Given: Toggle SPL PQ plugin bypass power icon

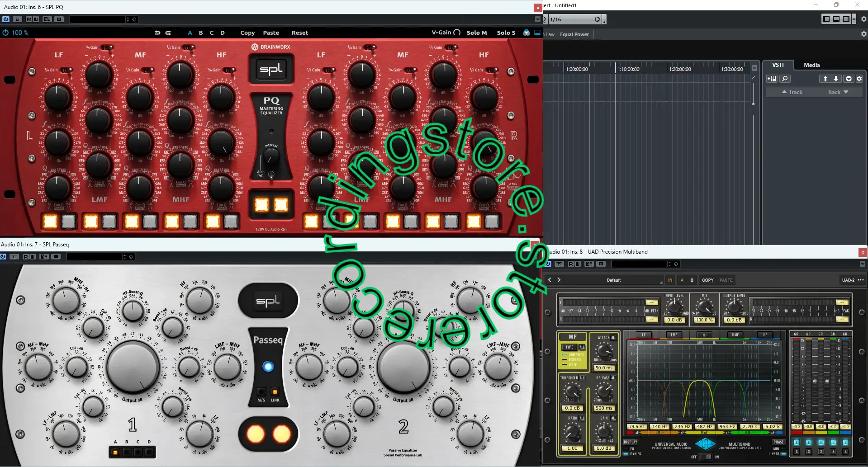Looking at the screenshot, I should coord(5,19).
